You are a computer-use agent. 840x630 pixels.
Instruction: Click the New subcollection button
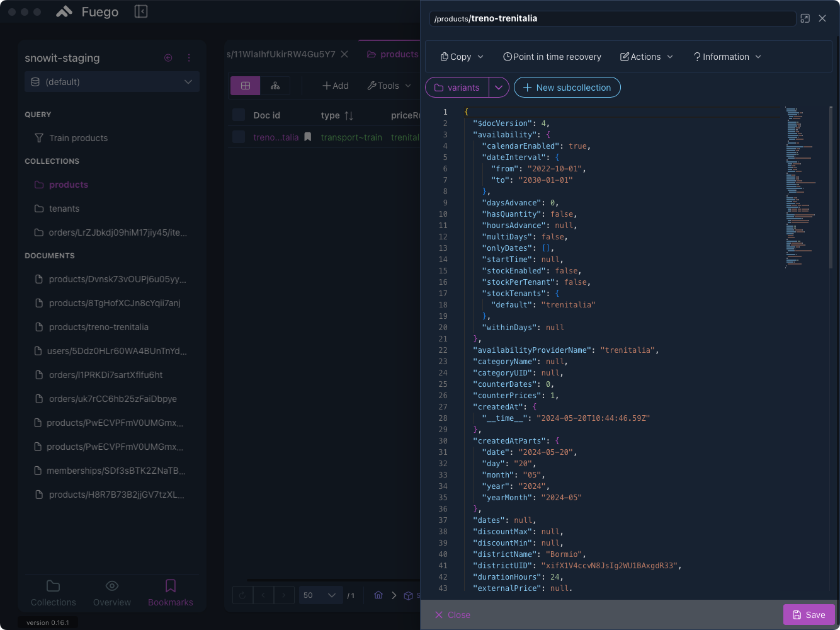(567, 88)
